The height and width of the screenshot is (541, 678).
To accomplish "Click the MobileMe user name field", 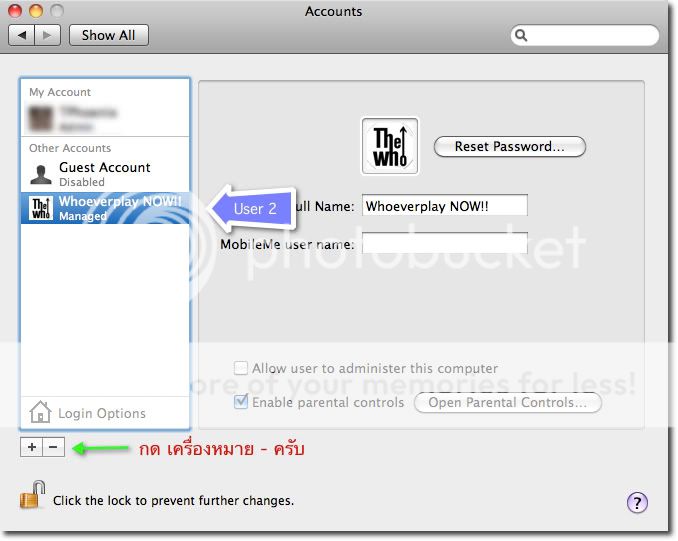I will pyautogui.click(x=445, y=243).
